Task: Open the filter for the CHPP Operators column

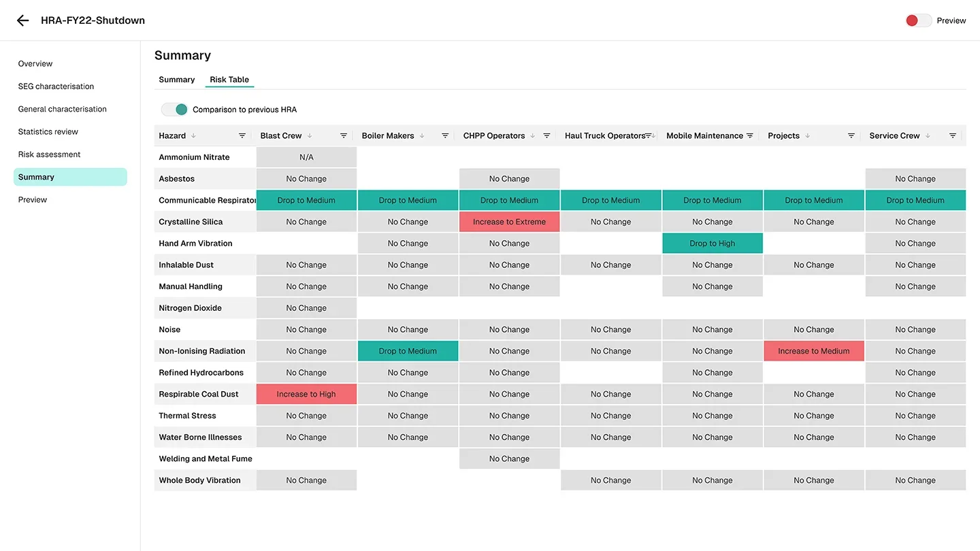Action: click(546, 135)
